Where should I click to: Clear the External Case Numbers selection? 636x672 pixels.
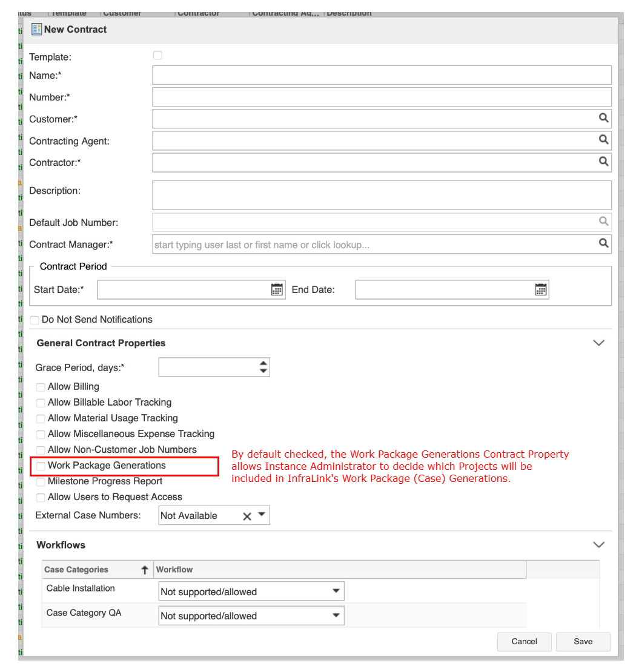[x=247, y=516]
